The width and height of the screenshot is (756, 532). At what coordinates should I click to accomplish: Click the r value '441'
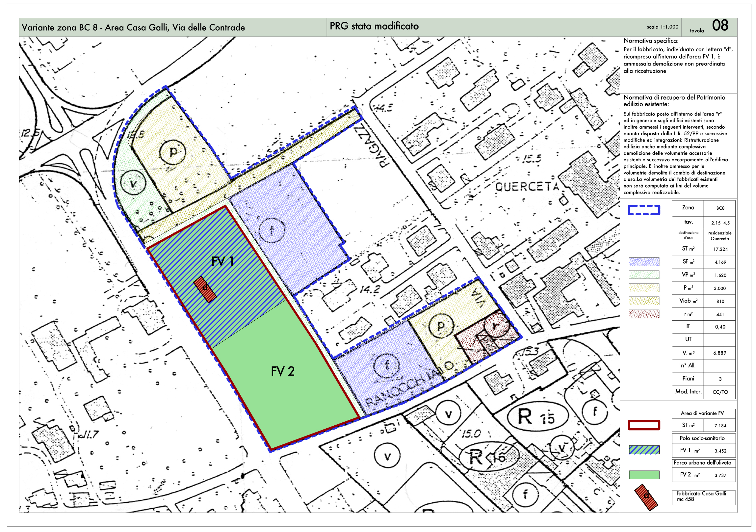(x=720, y=314)
